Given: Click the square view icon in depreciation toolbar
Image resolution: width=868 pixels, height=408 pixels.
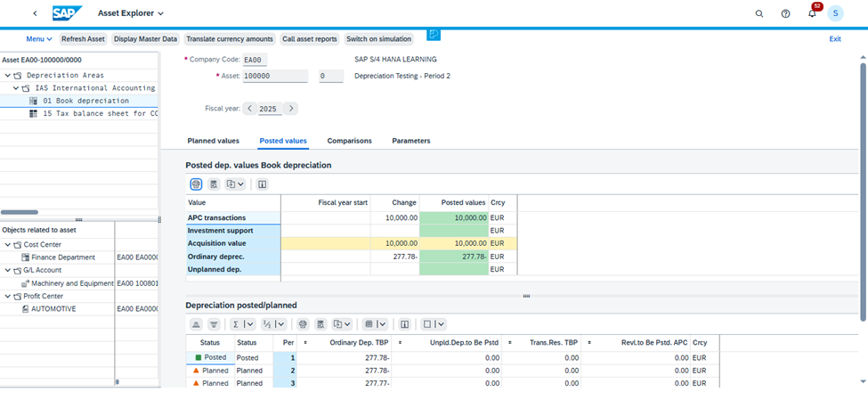Looking at the screenshot, I should [x=427, y=324].
